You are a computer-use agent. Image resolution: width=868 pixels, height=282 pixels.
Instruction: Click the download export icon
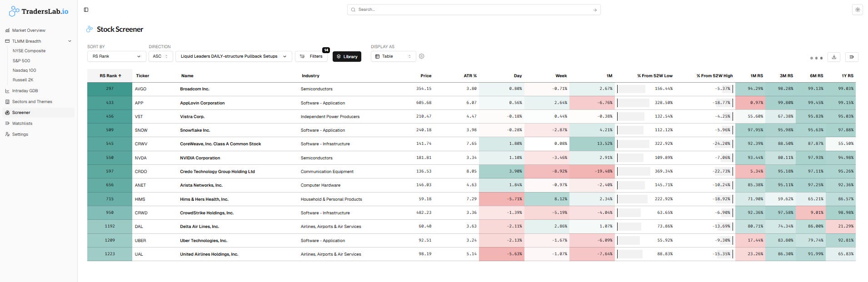[834, 57]
